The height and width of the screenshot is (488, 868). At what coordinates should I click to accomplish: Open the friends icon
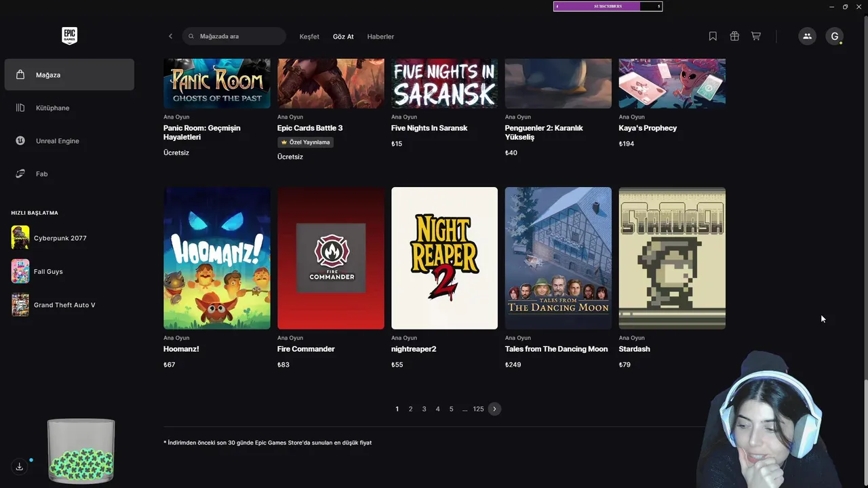[x=807, y=37]
